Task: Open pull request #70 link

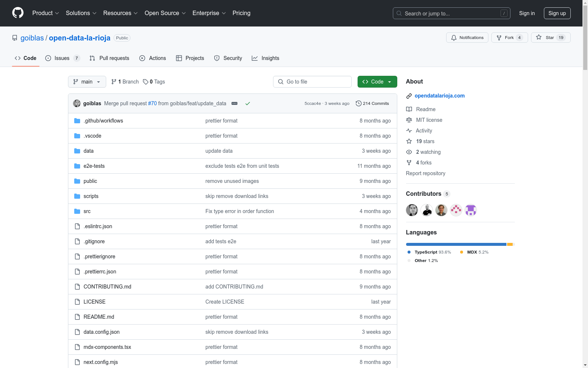Action: point(153,103)
